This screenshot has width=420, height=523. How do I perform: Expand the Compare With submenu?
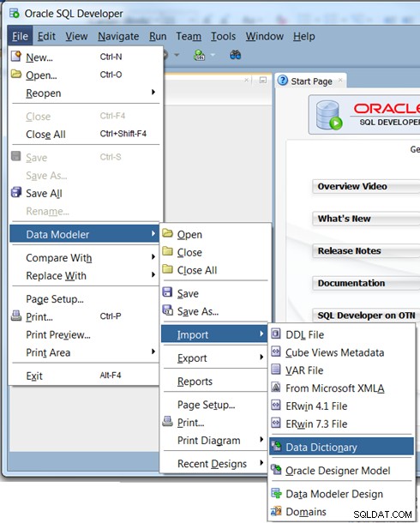point(153,257)
